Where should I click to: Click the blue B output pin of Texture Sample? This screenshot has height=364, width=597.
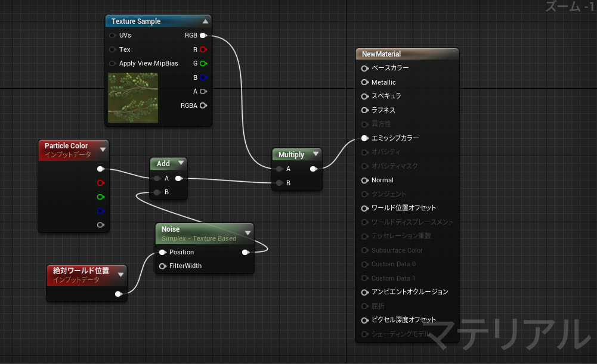point(203,77)
